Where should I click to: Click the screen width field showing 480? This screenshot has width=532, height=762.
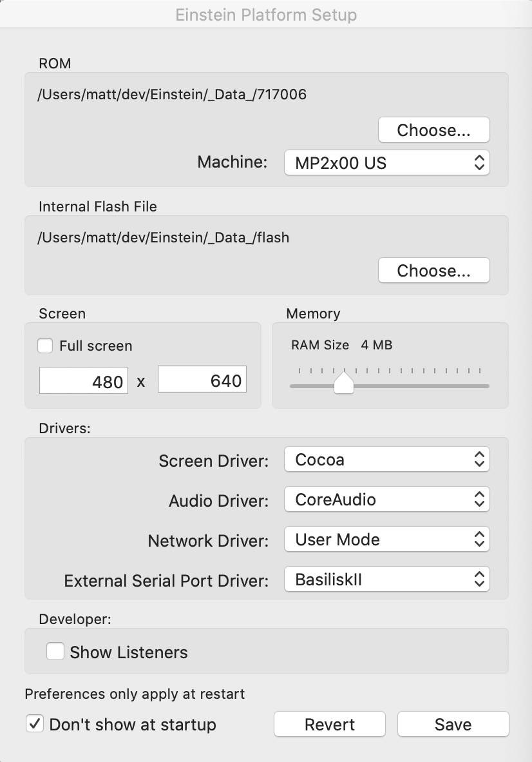tap(84, 381)
